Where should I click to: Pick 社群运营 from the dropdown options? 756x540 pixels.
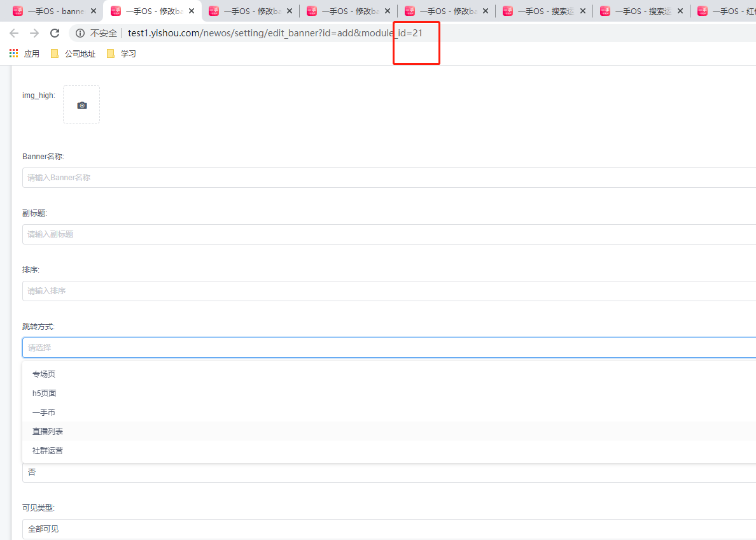click(389, 451)
